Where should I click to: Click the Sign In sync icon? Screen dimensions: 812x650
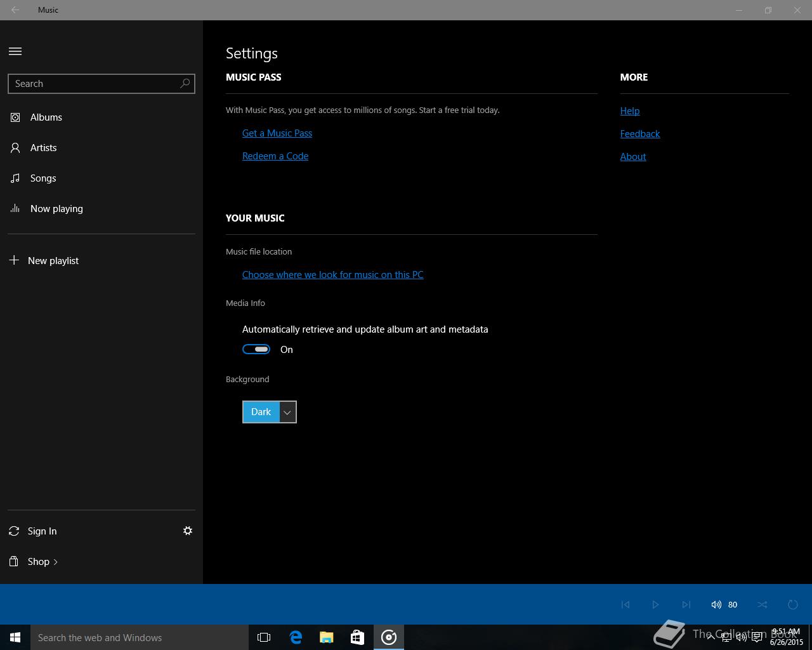(x=14, y=531)
